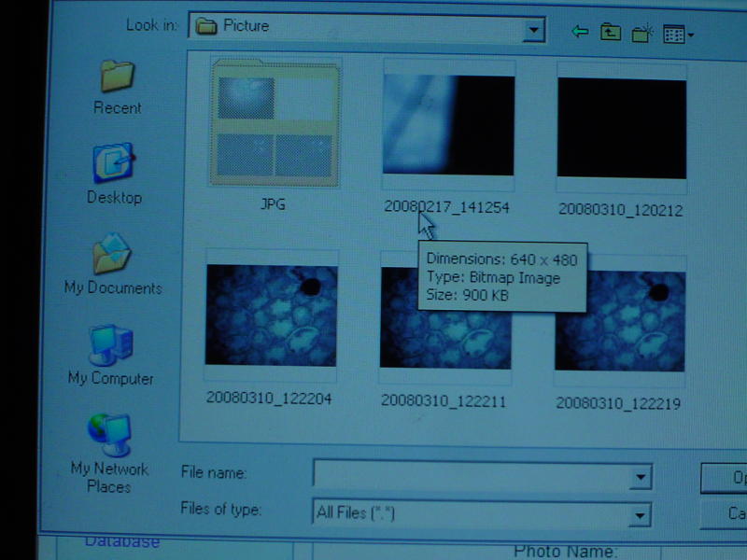This screenshot has height=560, width=747.
Task: Click the file name 20080217_141254
Action: (447, 207)
